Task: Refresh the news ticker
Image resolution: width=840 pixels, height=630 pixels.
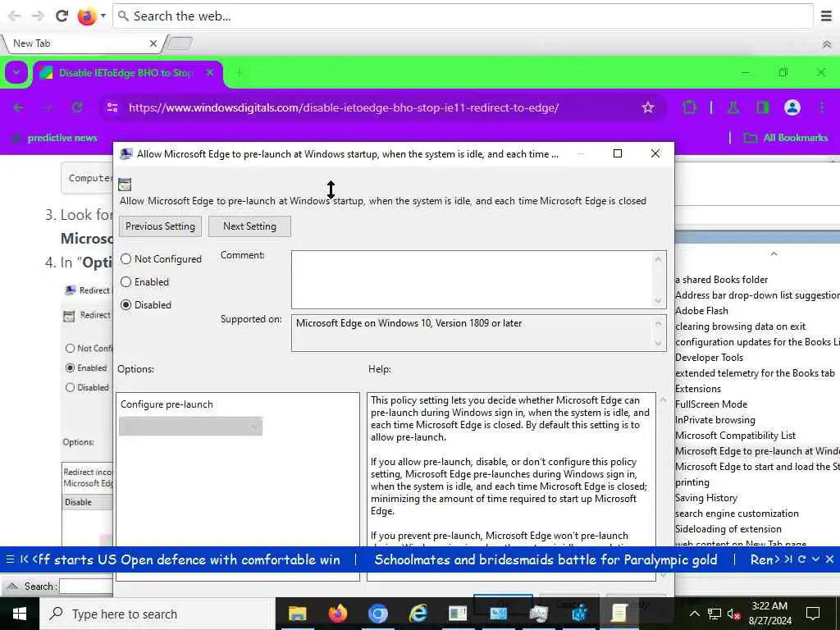Action: coord(802,559)
